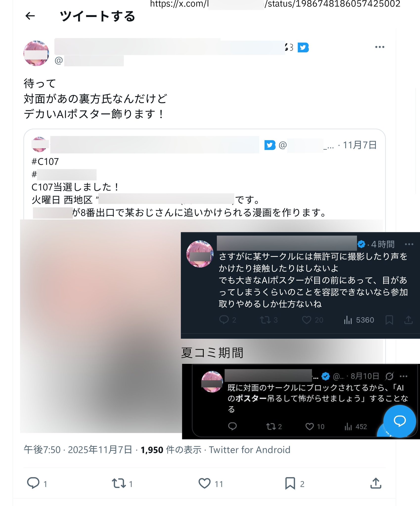Open the main tweet's three-dot menu
Screen dimensions: 420x506
tap(379, 47)
